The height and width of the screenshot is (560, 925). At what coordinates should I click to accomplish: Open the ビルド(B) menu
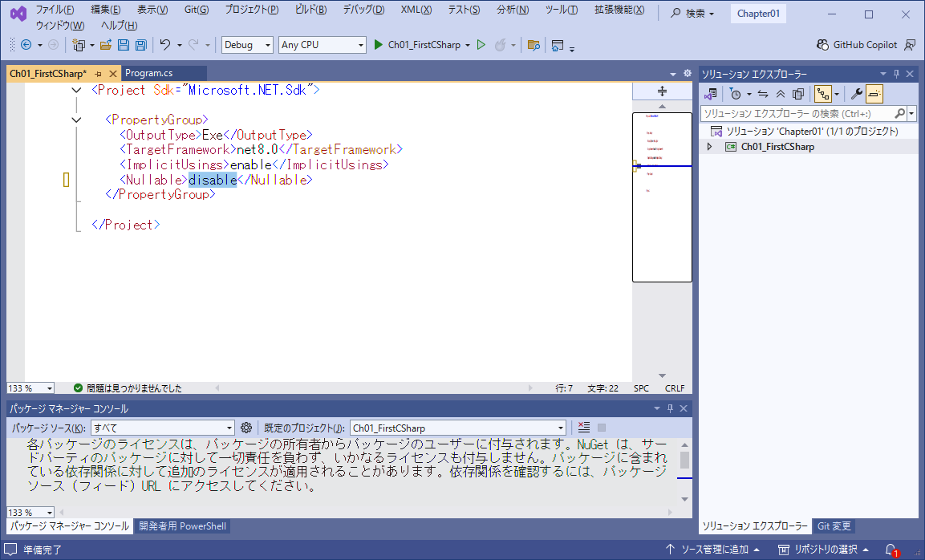coord(310,10)
